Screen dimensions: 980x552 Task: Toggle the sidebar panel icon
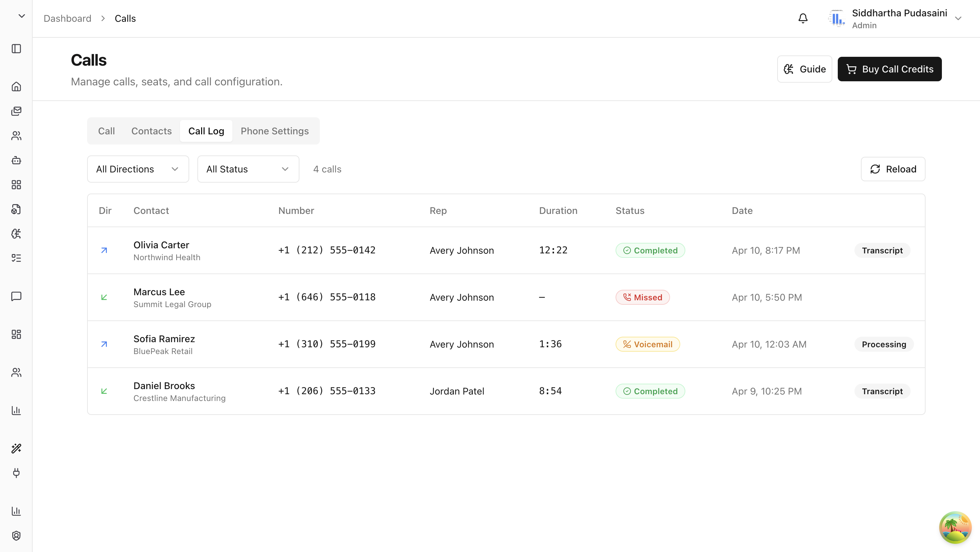point(16,49)
